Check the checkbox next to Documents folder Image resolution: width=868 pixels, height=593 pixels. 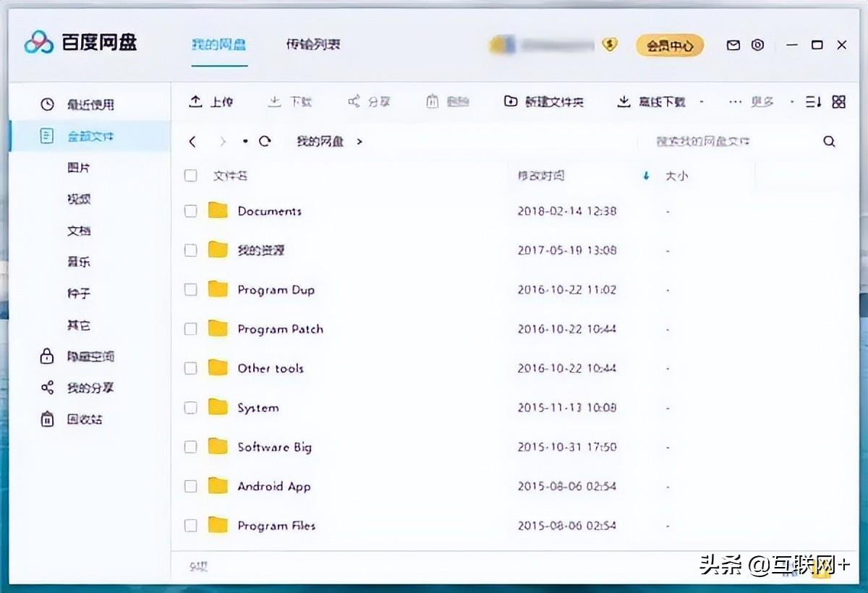point(190,210)
